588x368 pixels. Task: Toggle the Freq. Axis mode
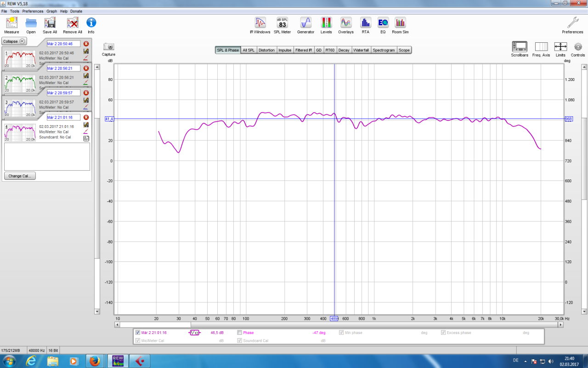[x=541, y=49]
